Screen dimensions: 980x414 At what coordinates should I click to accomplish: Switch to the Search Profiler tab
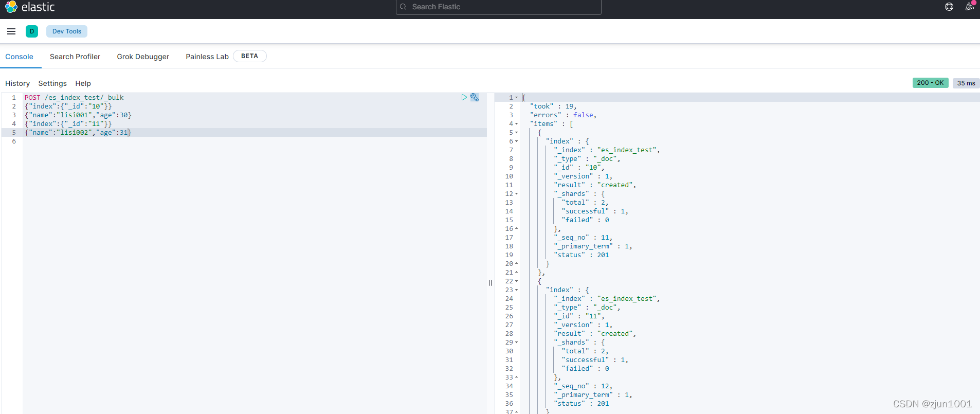tap(75, 57)
